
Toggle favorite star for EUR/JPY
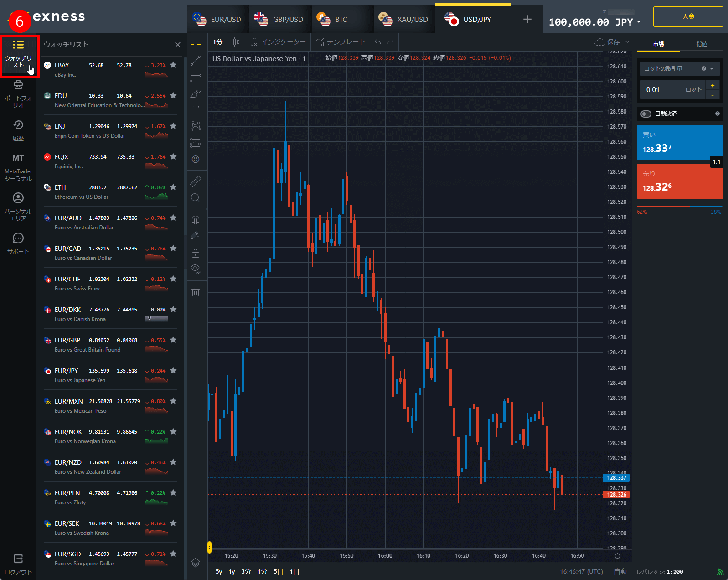pyautogui.click(x=173, y=371)
